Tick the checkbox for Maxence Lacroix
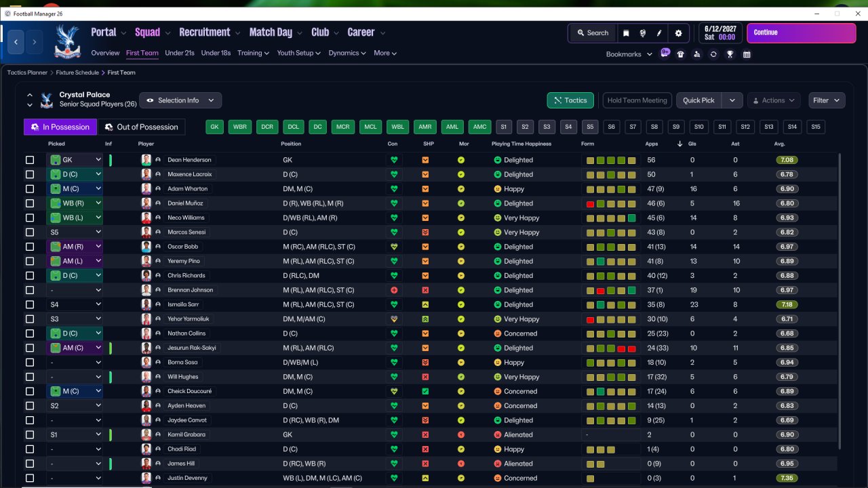Viewport: 868px width, 488px height. 30,174
